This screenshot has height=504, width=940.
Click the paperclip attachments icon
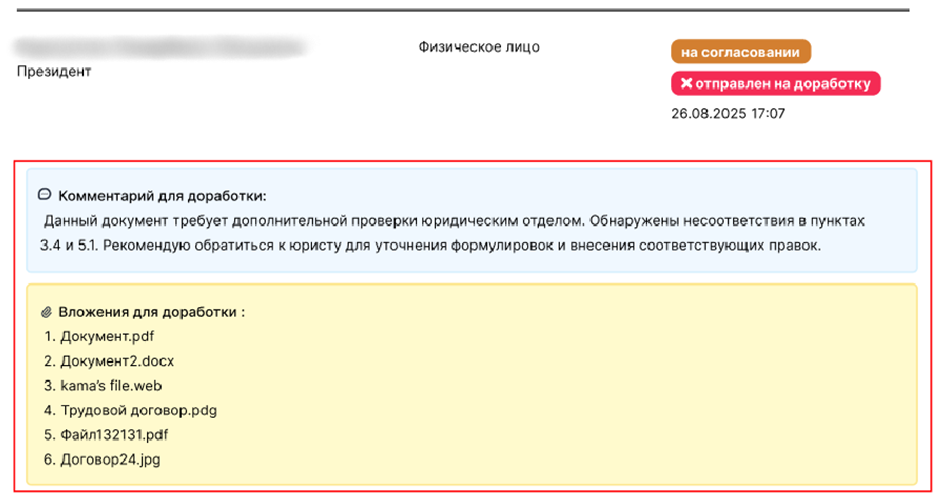44,312
